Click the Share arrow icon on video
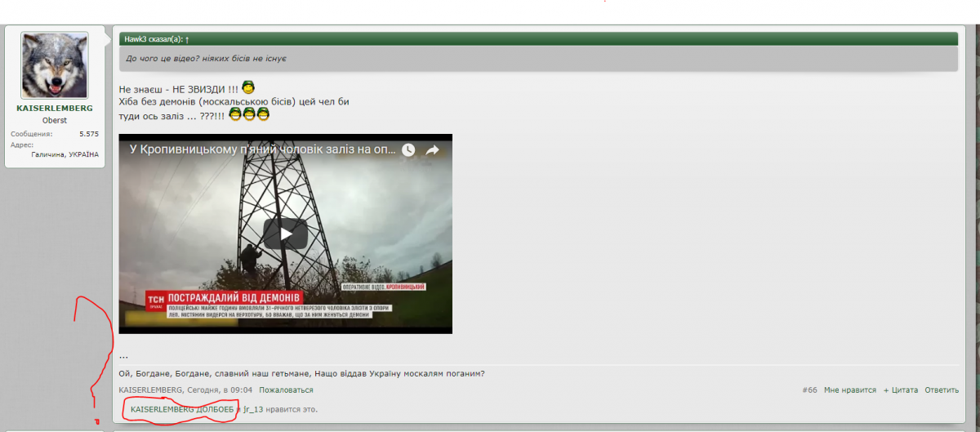Screen dimensions: 980x432 click(x=433, y=150)
